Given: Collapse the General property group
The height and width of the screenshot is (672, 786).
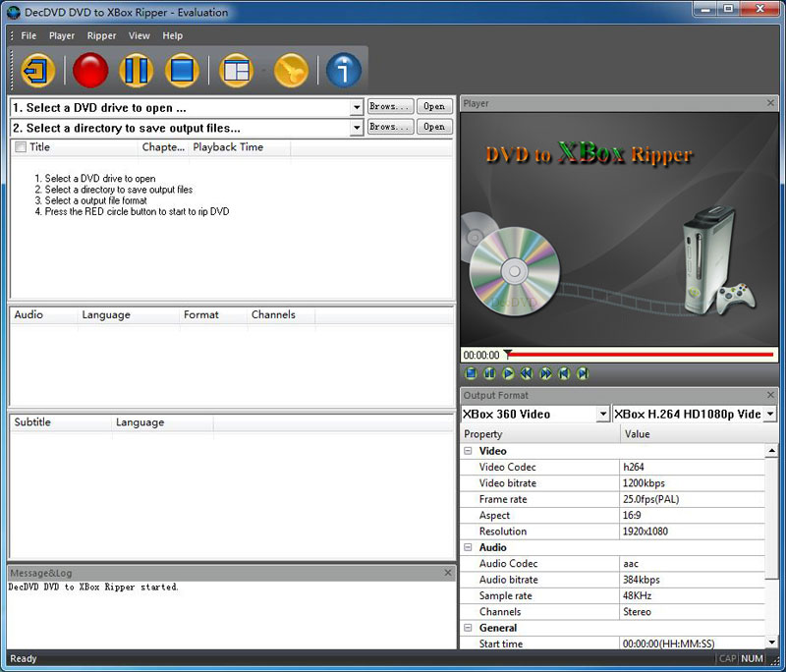Looking at the screenshot, I should 469,628.
